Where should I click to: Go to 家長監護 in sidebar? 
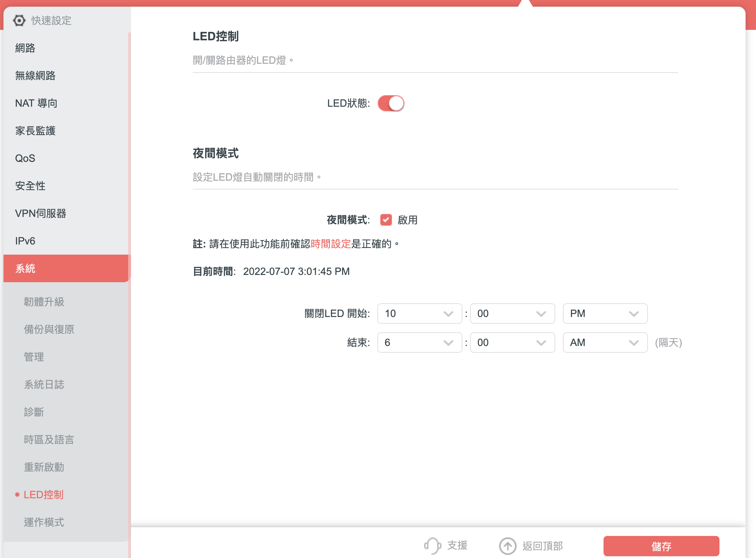[x=35, y=131]
